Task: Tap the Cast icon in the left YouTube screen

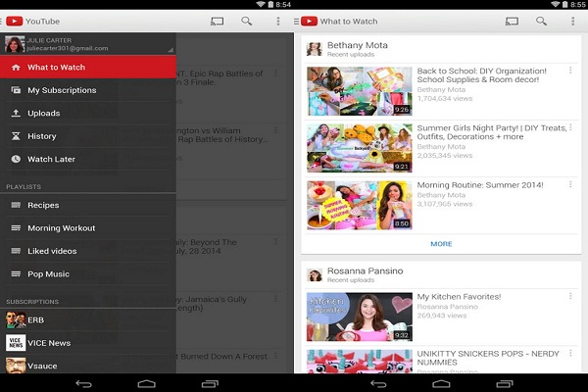Action: 218,22
